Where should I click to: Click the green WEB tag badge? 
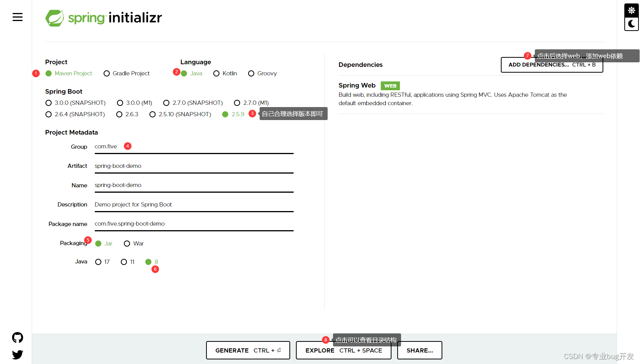click(x=390, y=86)
